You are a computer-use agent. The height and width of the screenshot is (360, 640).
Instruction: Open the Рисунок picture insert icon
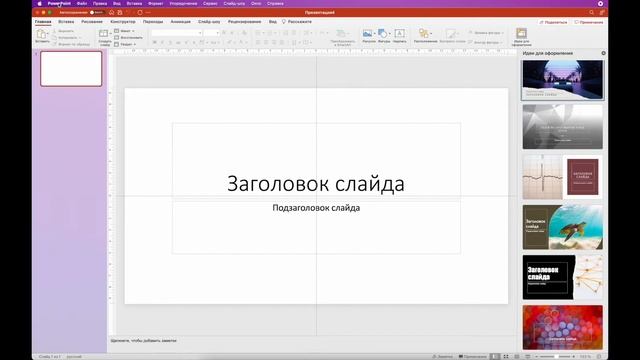click(x=368, y=34)
